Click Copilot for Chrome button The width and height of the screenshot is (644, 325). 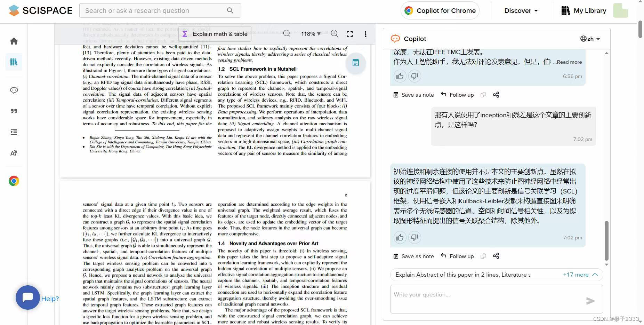tap(440, 10)
